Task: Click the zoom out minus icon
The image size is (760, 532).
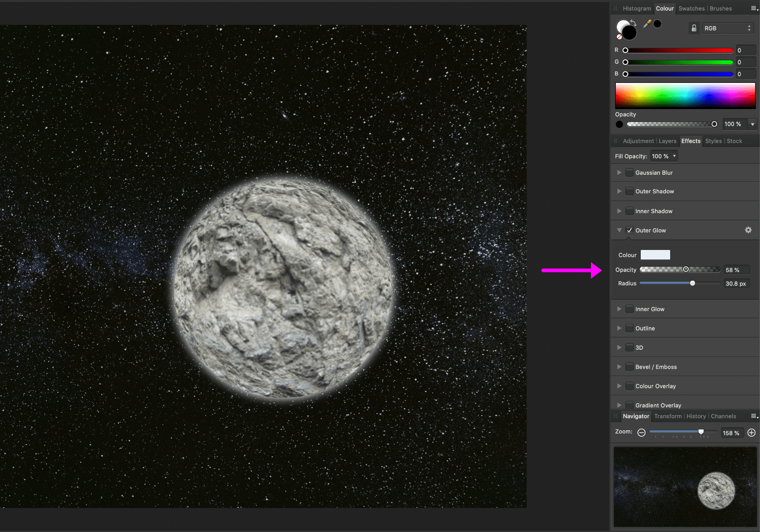Action: (x=641, y=433)
